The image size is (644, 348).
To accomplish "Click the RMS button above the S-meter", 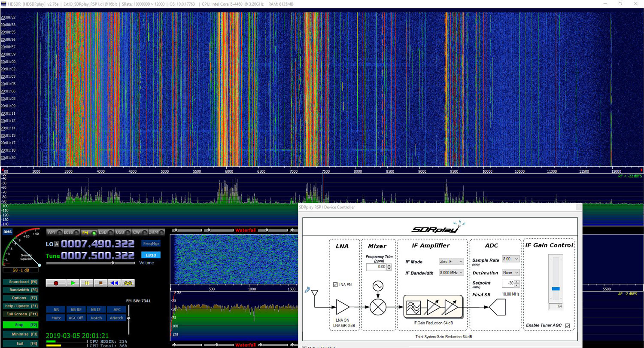I will pyautogui.click(x=7, y=232).
